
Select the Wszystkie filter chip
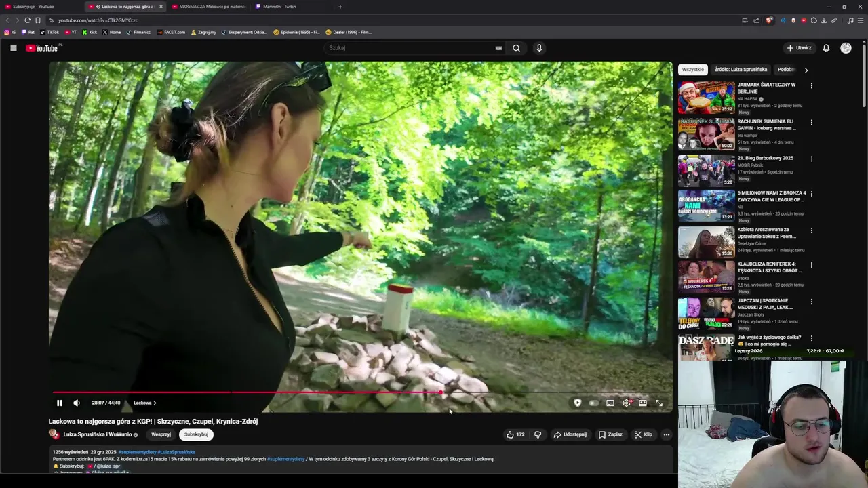(x=693, y=70)
